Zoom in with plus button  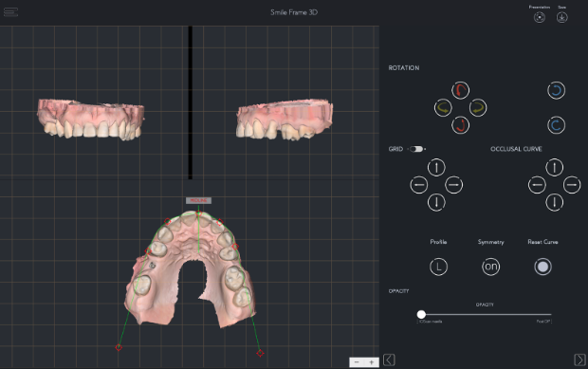click(x=371, y=361)
